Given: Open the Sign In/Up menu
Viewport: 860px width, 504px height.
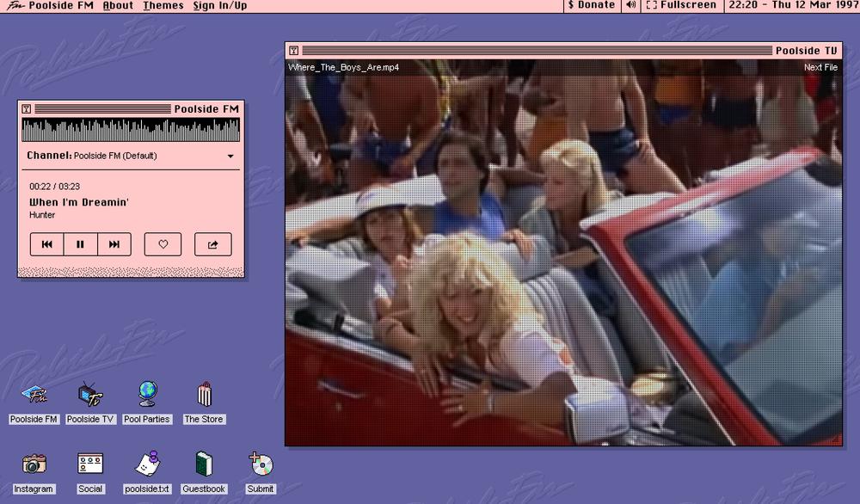Looking at the screenshot, I should pyautogui.click(x=220, y=5).
